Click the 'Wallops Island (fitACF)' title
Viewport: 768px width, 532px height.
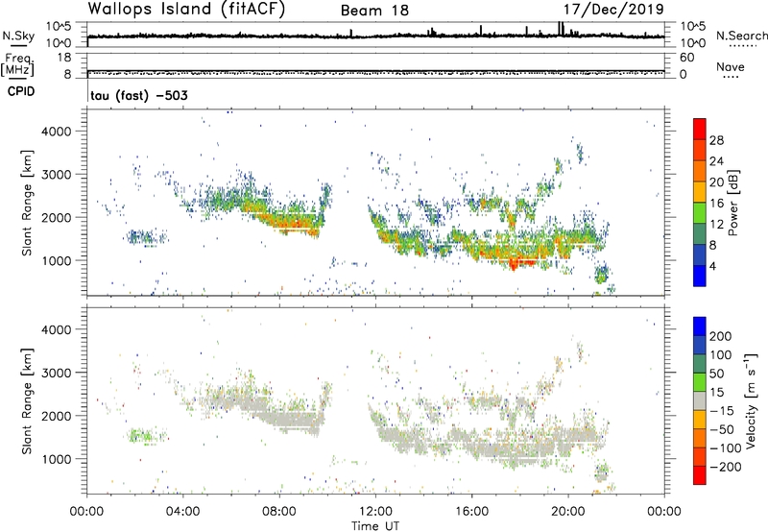click(x=186, y=10)
